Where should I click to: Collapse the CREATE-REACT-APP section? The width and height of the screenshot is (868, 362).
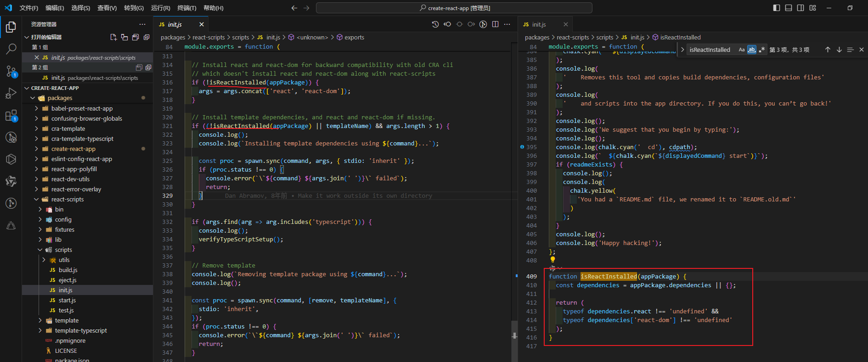(27, 88)
